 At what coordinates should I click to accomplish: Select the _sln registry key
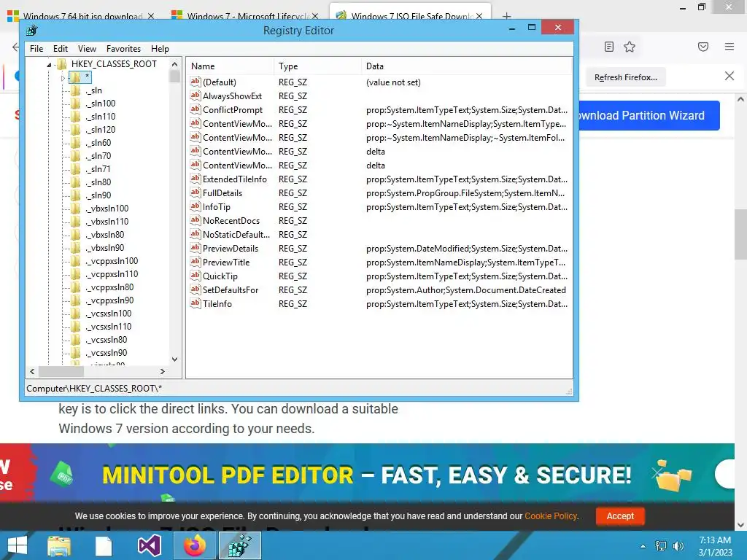pos(94,90)
